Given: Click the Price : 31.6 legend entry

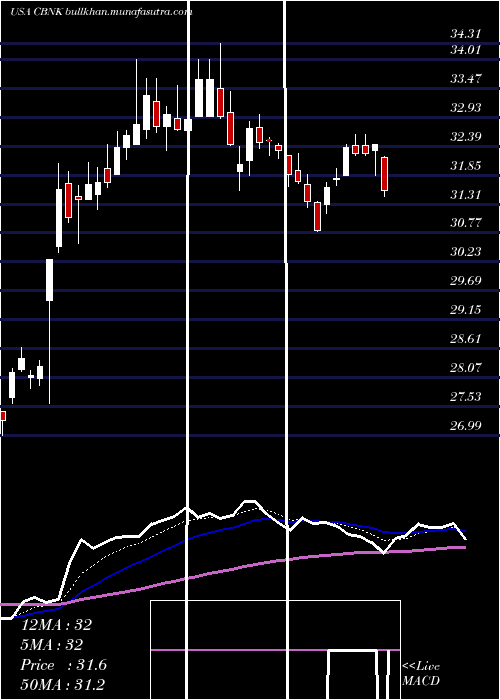Looking at the screenshot, I should tap(64, 665).
